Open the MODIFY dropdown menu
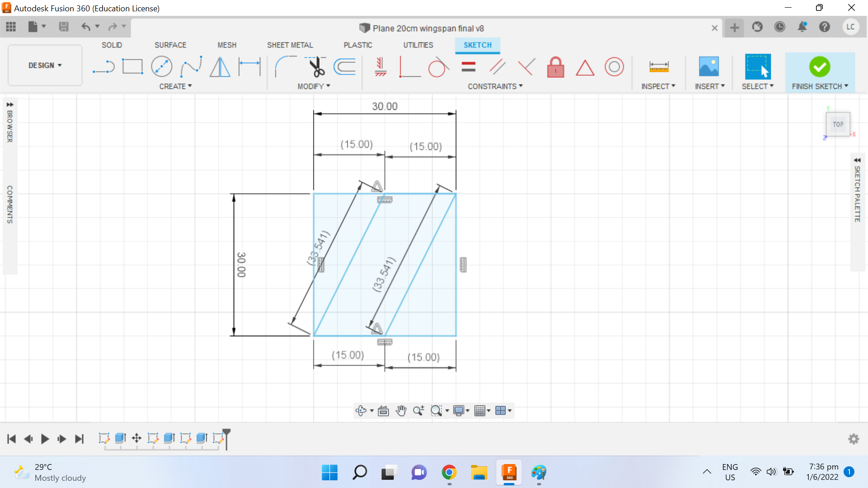Screen dimensions: 868x488 pyautogui.click(x=315, y=86)
